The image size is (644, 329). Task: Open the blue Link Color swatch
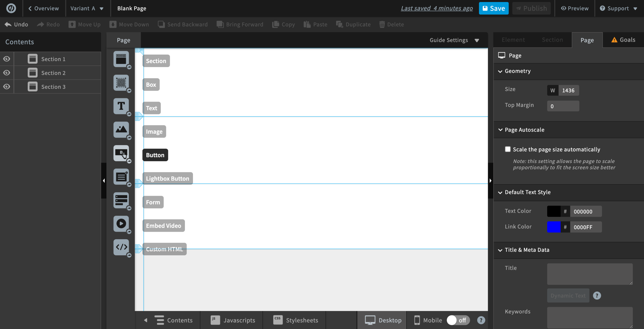pyautogui.click(x=554, y=227)
